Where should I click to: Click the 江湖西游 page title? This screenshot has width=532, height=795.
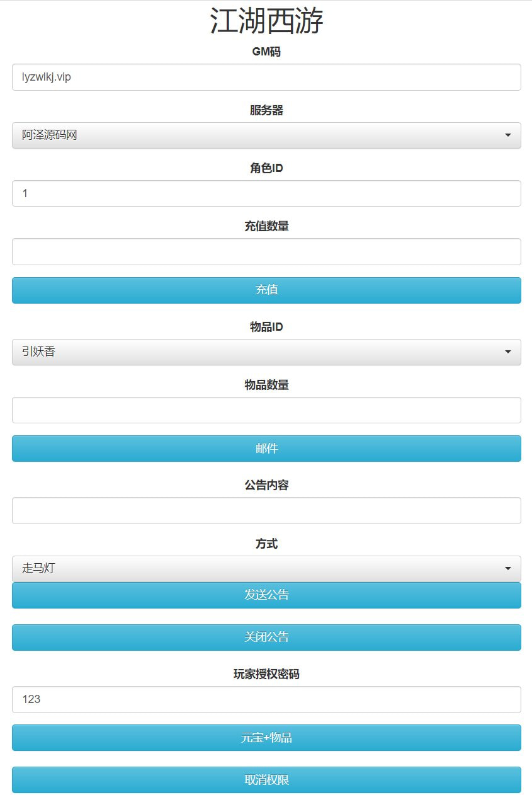pos(266,21)
